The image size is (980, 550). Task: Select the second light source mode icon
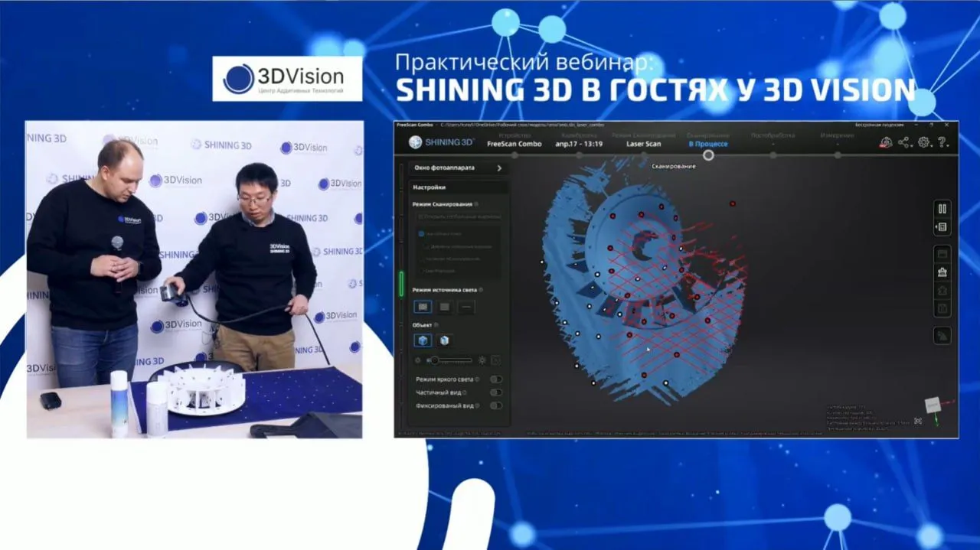pos(444,307)
